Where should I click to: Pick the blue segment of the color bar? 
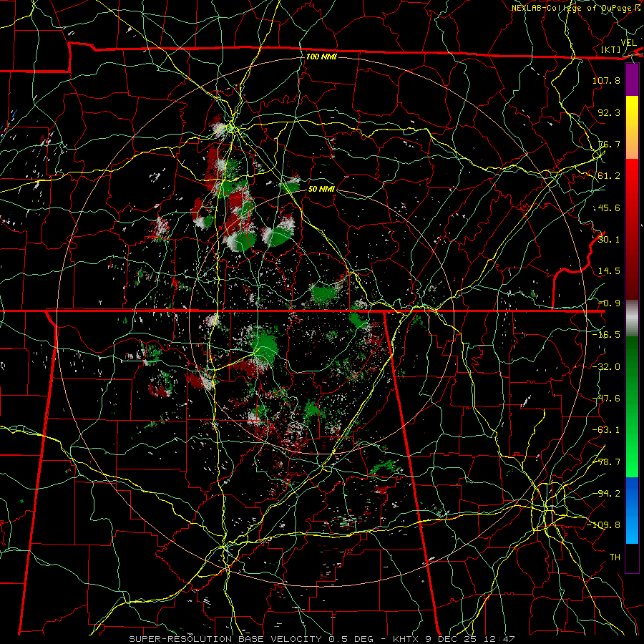pos(632,510)
